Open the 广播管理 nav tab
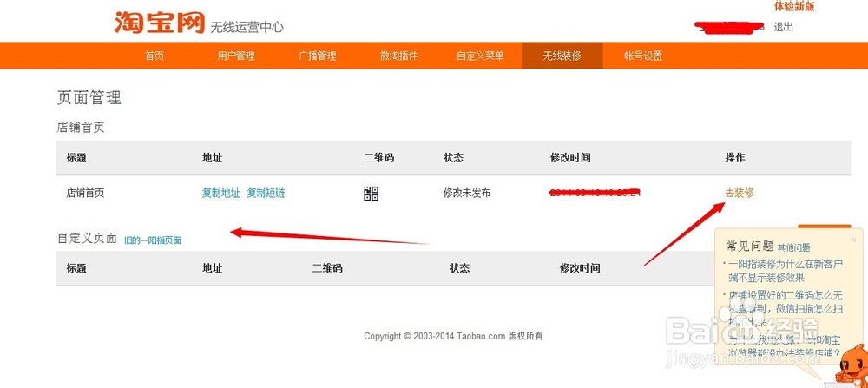Image resolution: width=868 pixels, height=388 pixels. pos(317,56)
